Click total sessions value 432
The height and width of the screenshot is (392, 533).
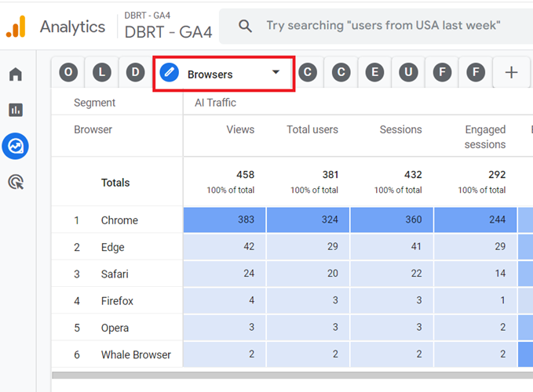[x=413, y=175]
